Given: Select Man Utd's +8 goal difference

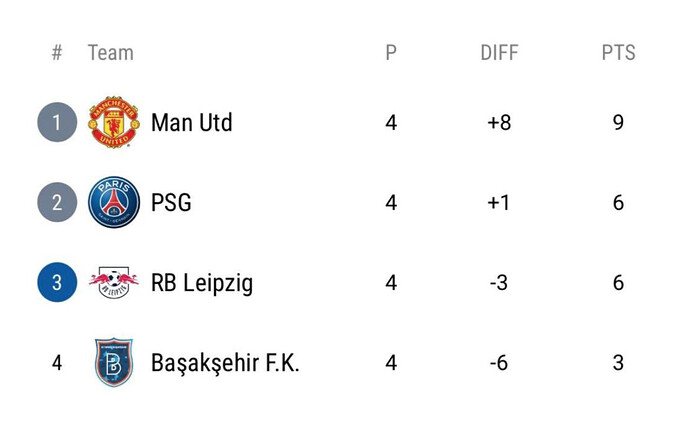Looking at the screenshot, I should pos(499,122).
